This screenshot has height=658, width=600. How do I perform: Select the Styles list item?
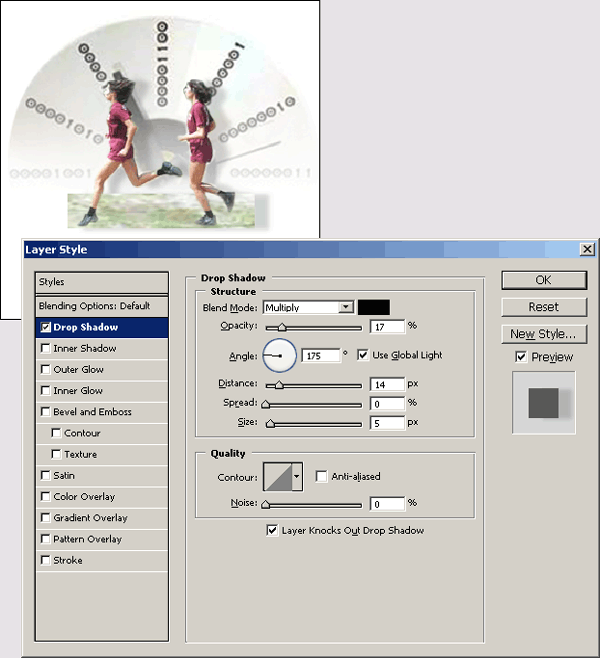click(x=101, y=282)
